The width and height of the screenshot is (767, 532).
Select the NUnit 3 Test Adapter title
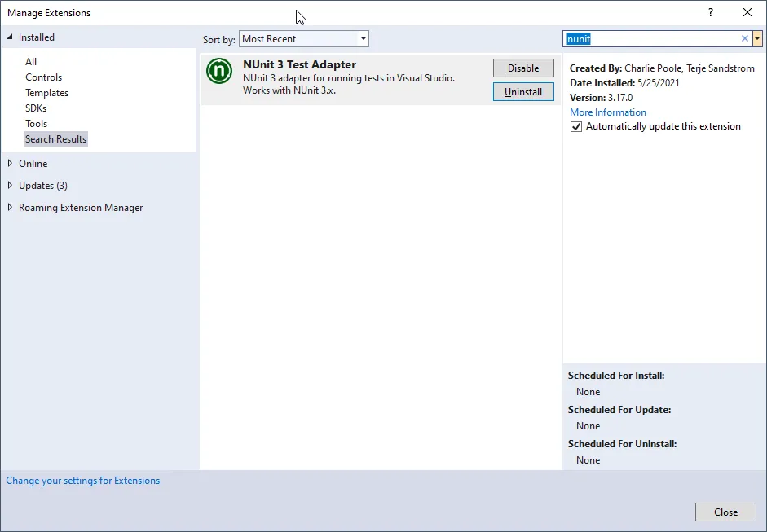coord(299,64)
